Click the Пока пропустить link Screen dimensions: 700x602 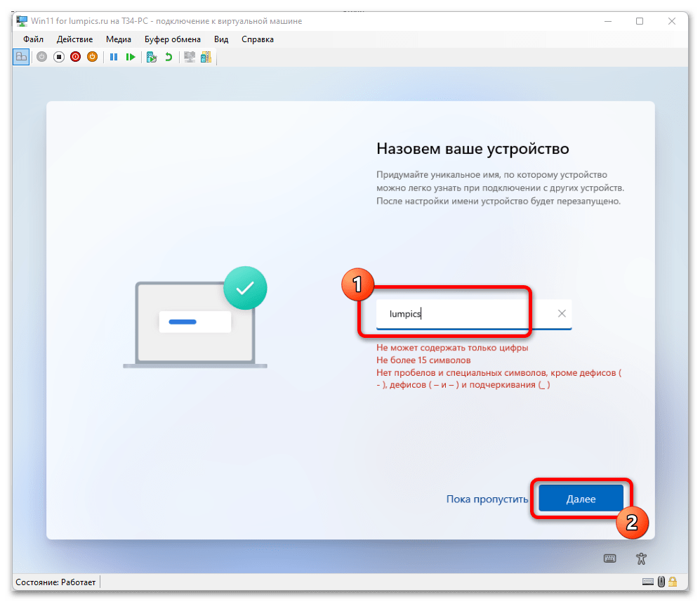click(487, 498)
